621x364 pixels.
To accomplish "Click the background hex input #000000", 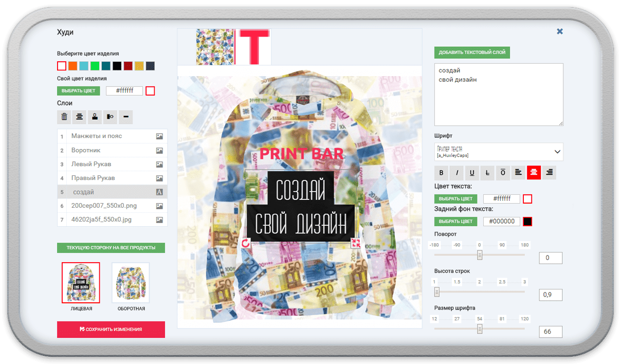I will [x=502, y=222].
